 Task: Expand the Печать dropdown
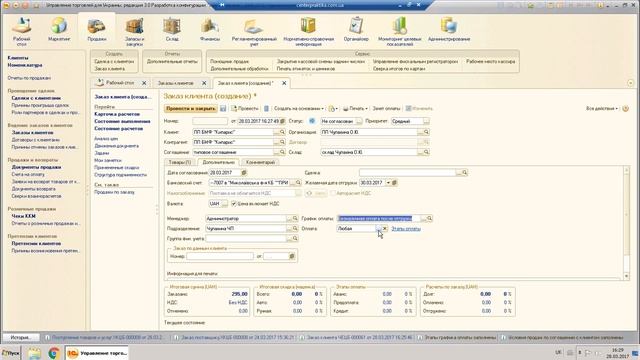(x=355, y=109)
